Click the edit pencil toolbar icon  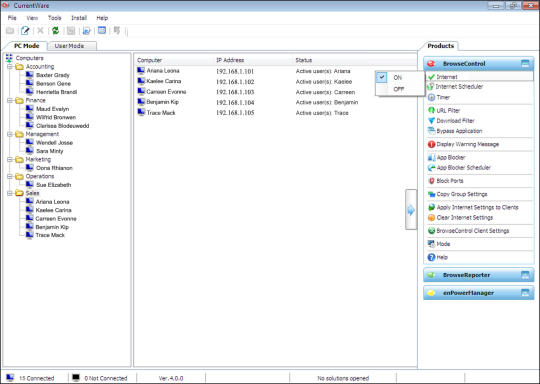25,31
